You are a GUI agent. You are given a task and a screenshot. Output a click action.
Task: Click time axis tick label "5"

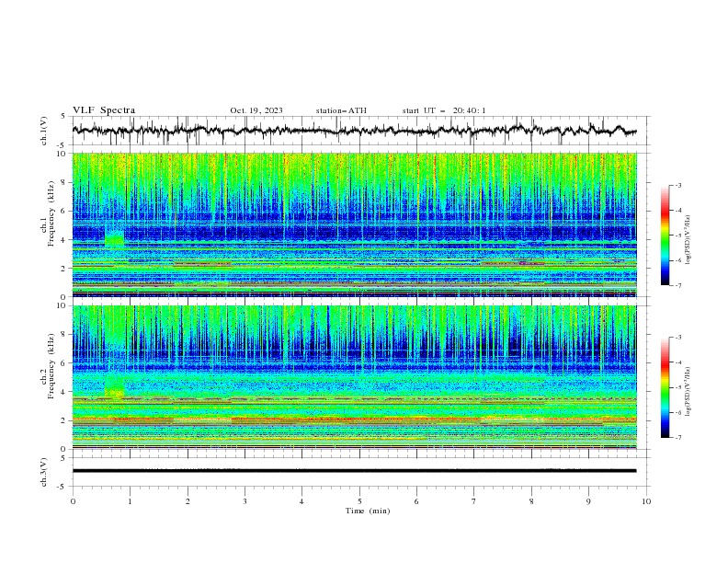coord(359,501)
